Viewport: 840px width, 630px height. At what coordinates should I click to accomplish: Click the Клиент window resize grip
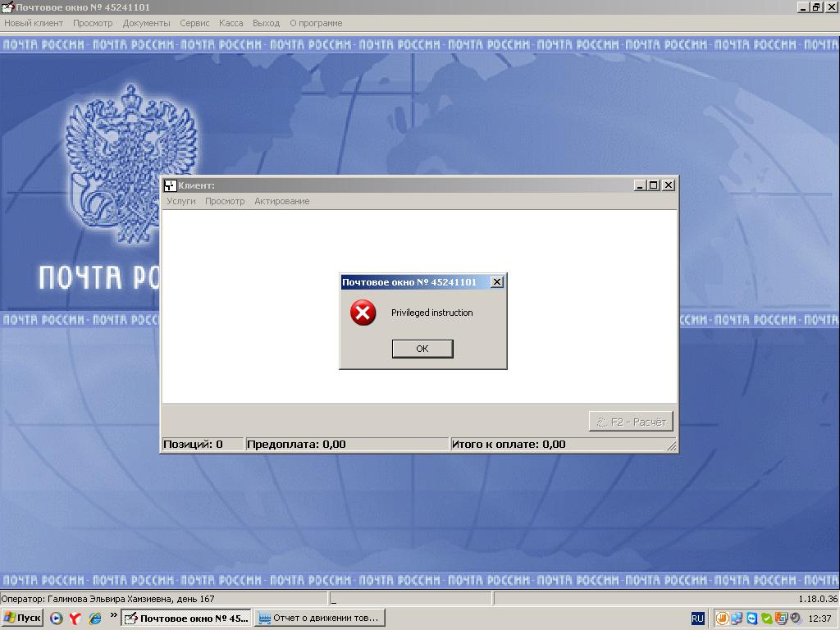click(671, 445)
